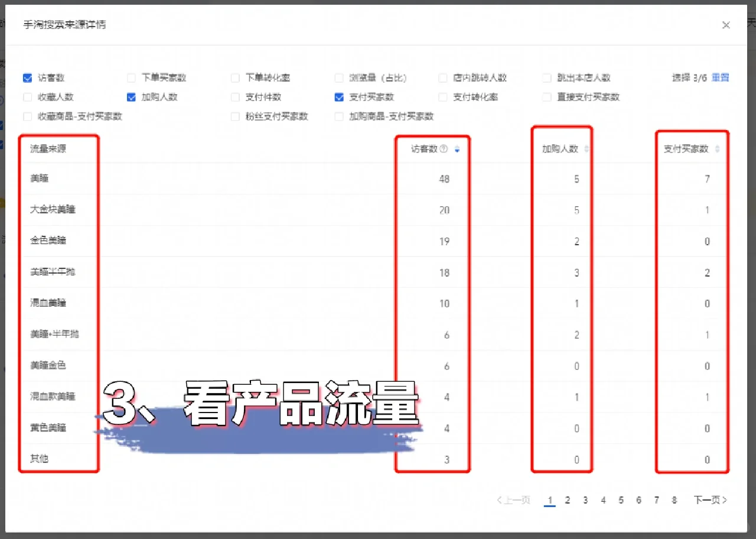The height and width of the screenshot is (539, 756).
Task: Go to page 7
Action: tap(656, 500)
